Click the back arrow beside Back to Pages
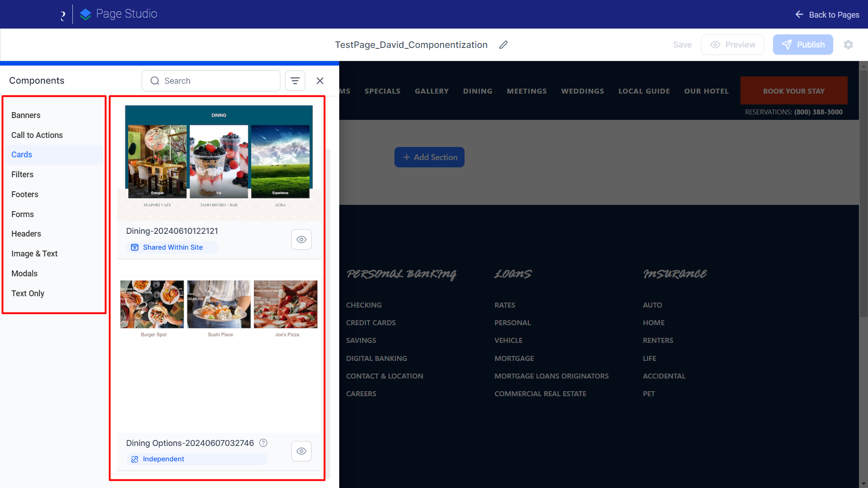868x488 pixels. click(x=799, y=14)
